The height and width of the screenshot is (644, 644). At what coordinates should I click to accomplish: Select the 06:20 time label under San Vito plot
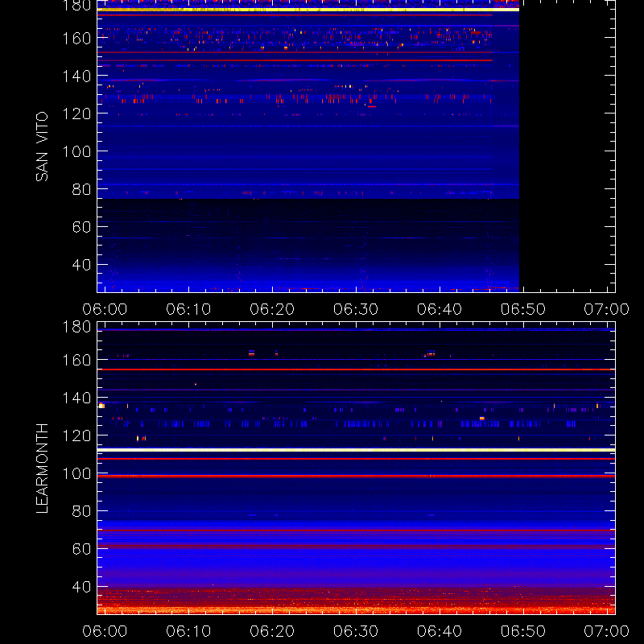click(272, 309)
